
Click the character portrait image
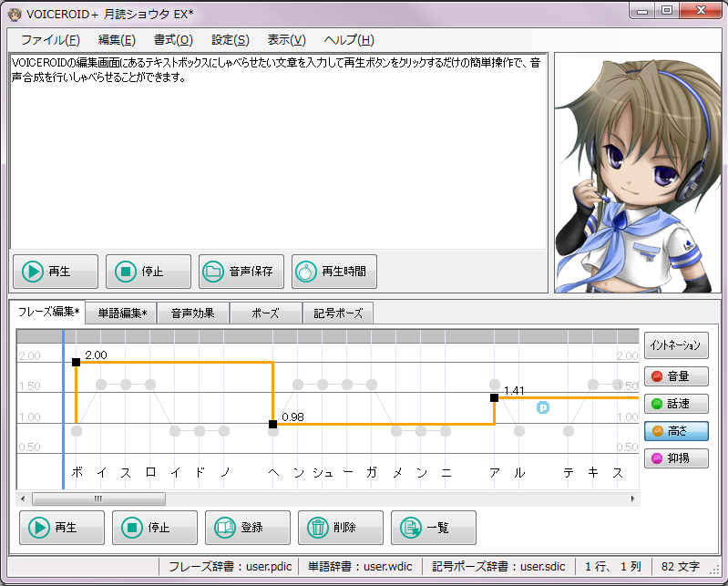(638, 173)
